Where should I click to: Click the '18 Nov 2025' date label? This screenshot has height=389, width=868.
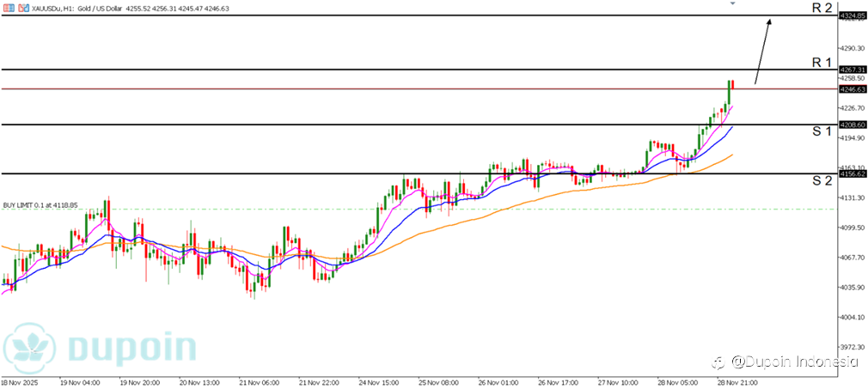pyautogui.click(x=18, y=382)
